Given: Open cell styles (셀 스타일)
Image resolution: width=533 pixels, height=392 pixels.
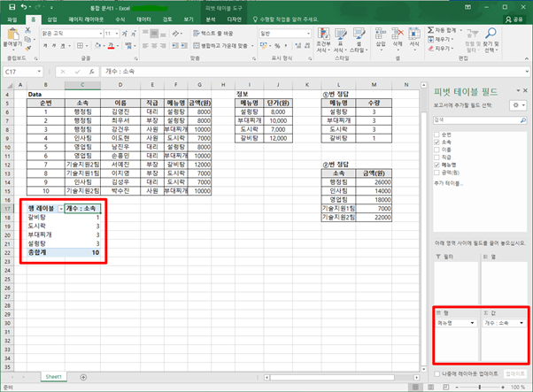Looking at the screenshot, I should click(x=359, y=40).
